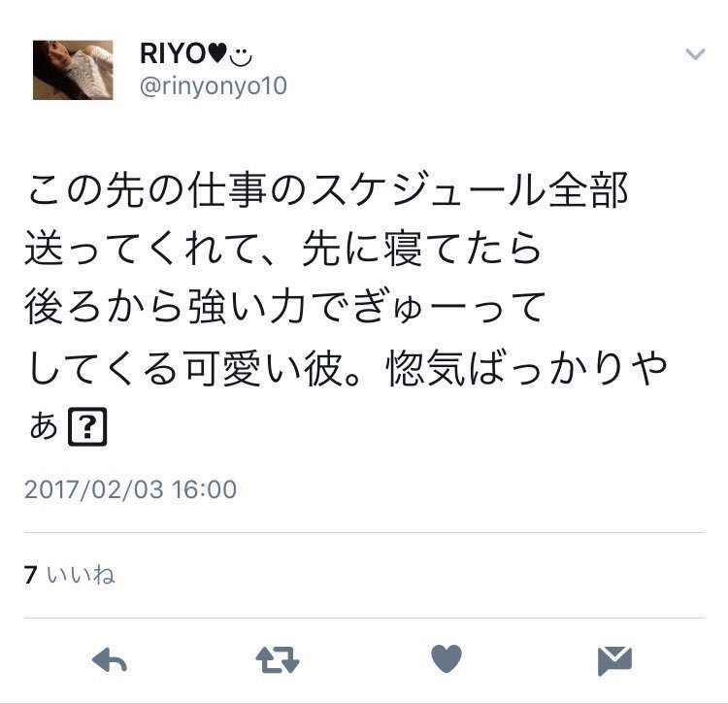Open profile via the RIYO display name

[172, 53]
